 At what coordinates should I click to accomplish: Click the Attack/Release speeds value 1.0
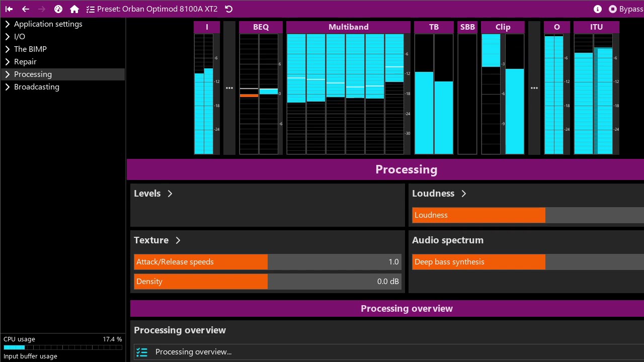tap(393, 262)
